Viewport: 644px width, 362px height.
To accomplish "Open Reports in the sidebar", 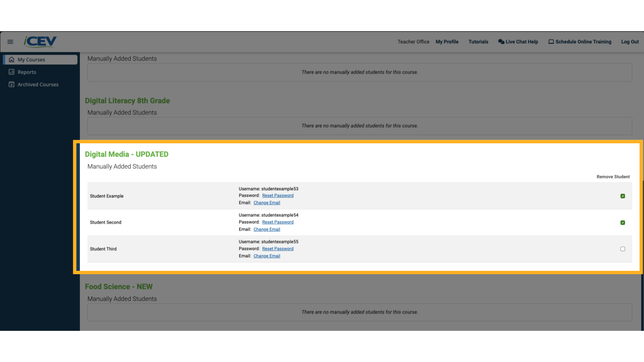I will click(27, 72).
